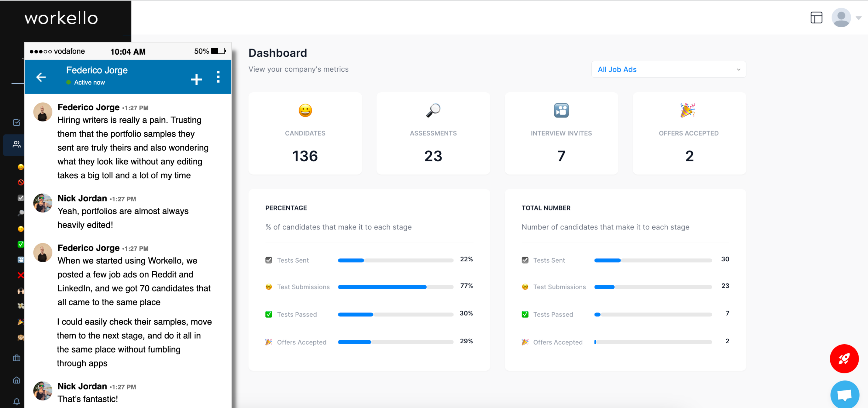Click the grey checkmark emoji in sidebar
Image resolution: width=868 pixels, height=408 pixels.
(21, 198)
